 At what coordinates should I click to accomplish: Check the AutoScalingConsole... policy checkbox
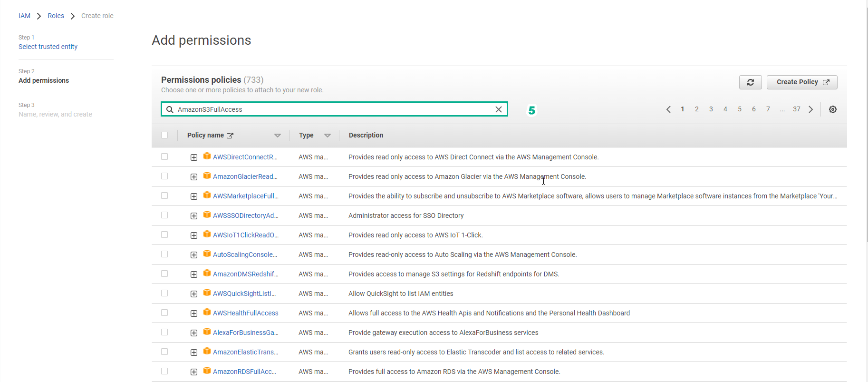click(x=164, y=254)
